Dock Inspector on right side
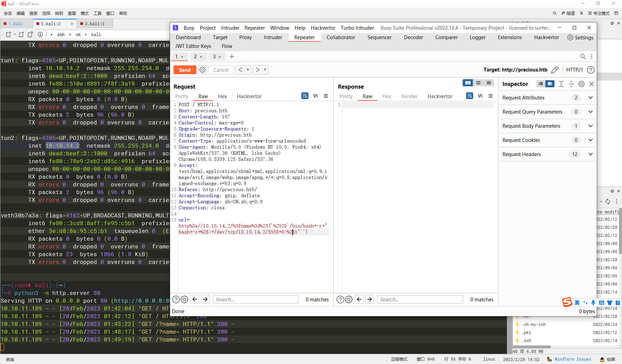 click(550, 84)
